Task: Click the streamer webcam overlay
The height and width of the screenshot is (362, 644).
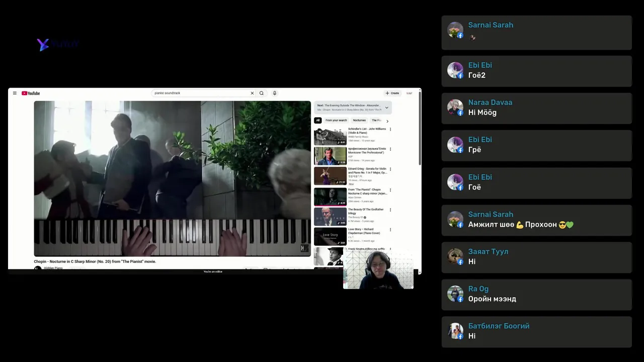Action: coord(378,270)
